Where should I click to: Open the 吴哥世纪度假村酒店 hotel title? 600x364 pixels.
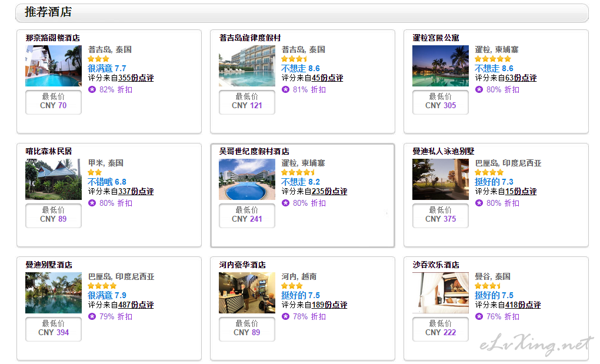pos(254,151)
